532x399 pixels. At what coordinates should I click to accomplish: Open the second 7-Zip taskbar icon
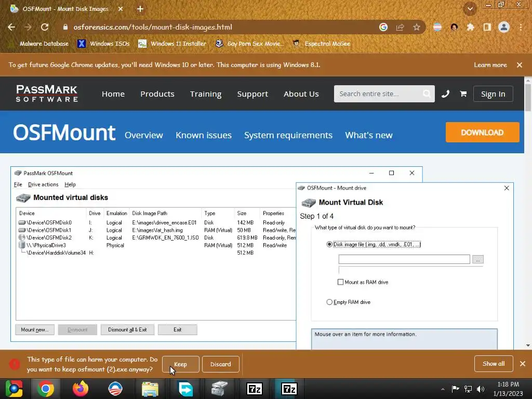tap(289, 389)
